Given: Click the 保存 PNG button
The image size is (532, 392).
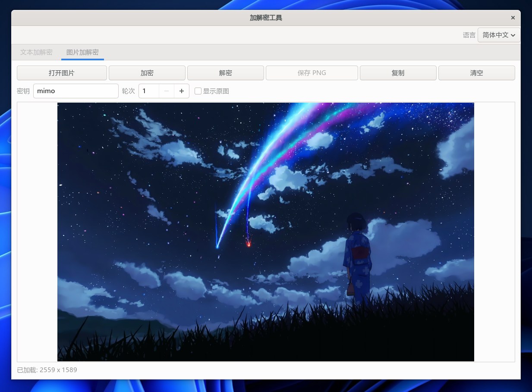Looking at the screenshot, I should [x=312, y=73].
